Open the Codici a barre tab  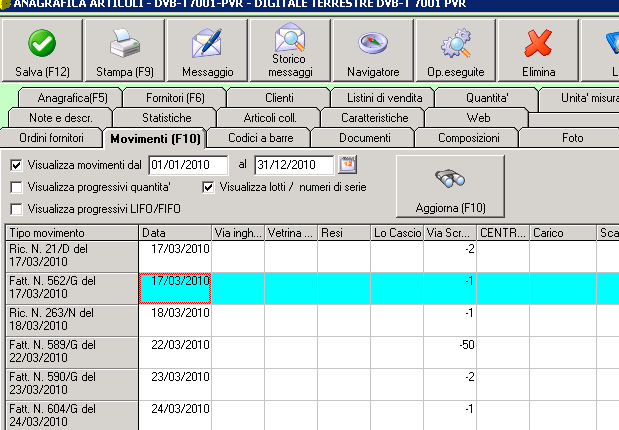tap(261, 138)
